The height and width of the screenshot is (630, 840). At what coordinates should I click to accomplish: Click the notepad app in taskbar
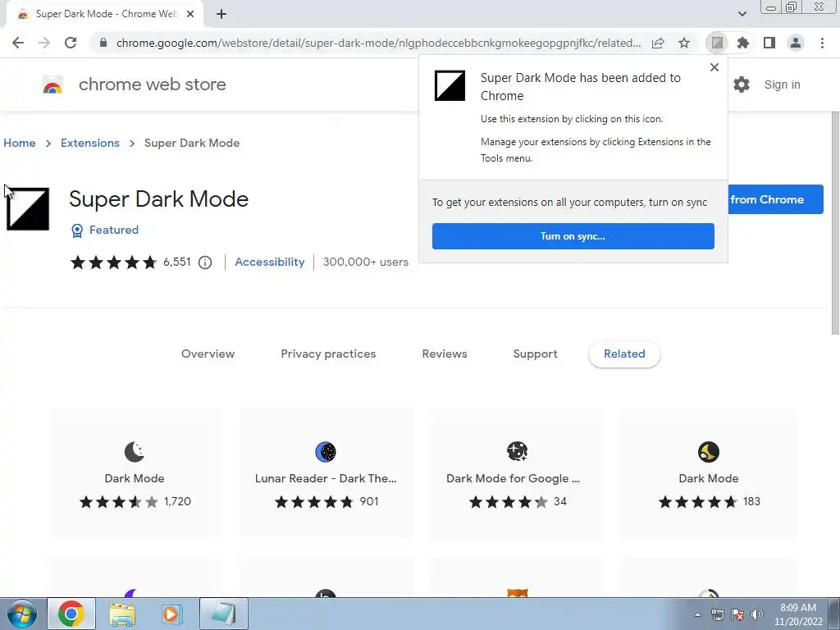(x=224, y=614)
